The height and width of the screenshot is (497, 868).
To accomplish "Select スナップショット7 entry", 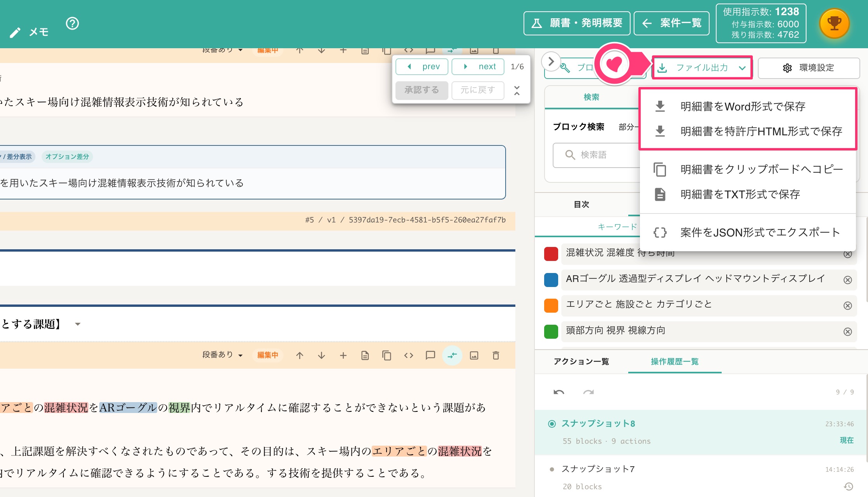I will click(x=700, y=477).
